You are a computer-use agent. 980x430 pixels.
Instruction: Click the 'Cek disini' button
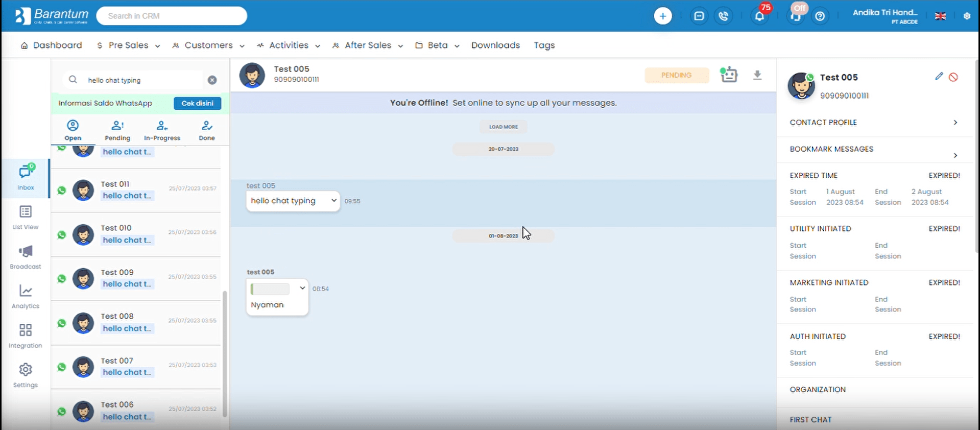click(x=197, y=103)
